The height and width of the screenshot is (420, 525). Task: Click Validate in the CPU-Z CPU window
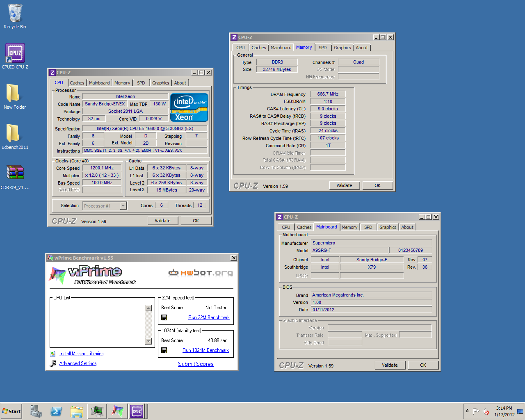162,221
